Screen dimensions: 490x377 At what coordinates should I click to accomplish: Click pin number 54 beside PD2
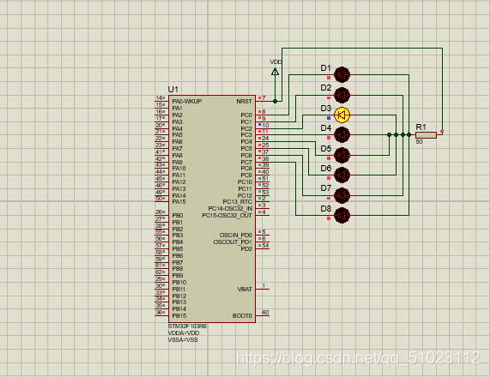coord(265,246)
